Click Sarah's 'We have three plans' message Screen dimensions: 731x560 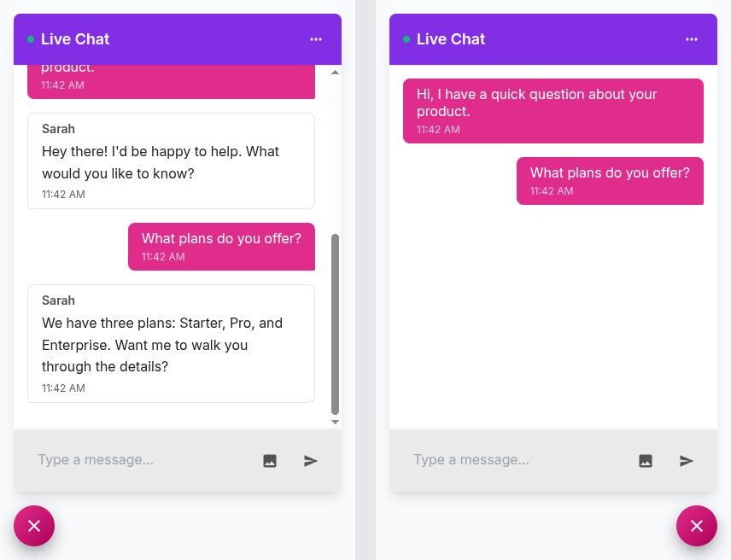(x=171, y=343)
